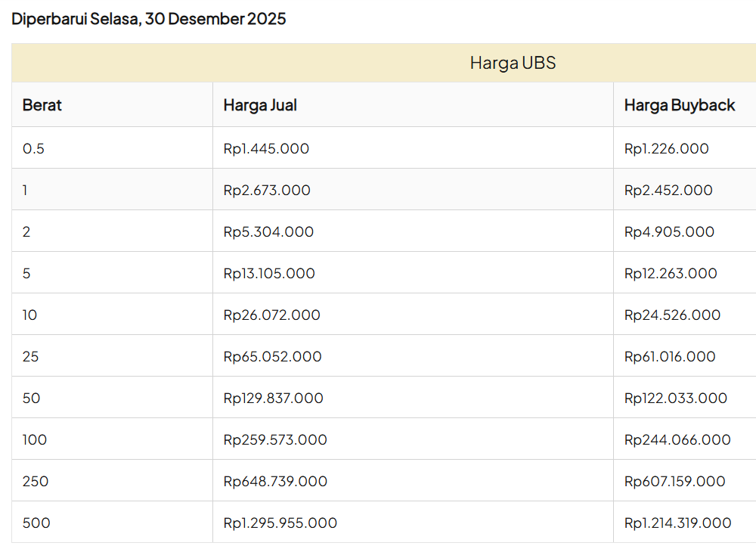Screen dimensions: 756x549
Task: Select the Rp1.445.000 selling price cell
Action: coord(266,148)
